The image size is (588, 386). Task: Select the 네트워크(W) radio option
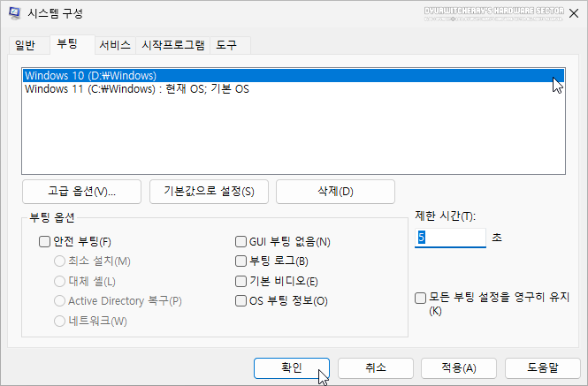click(59, 322)
